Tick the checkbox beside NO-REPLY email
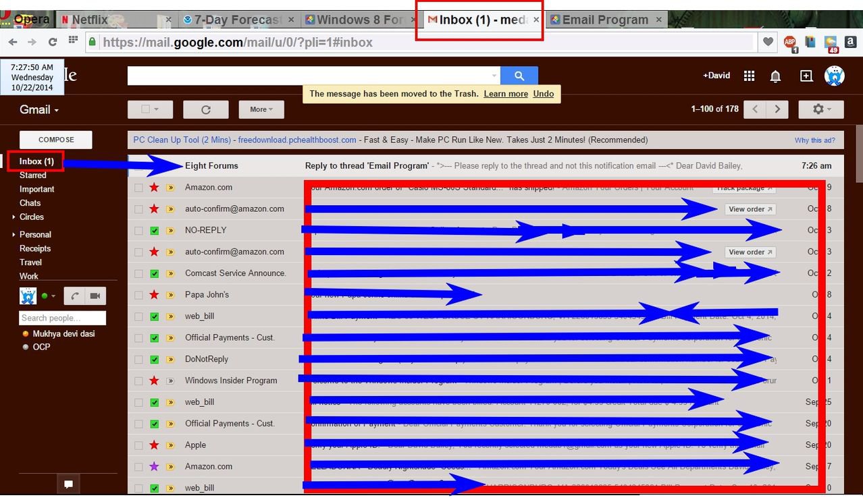The width and height of the screenshot is (863, 504). [138, 231]
